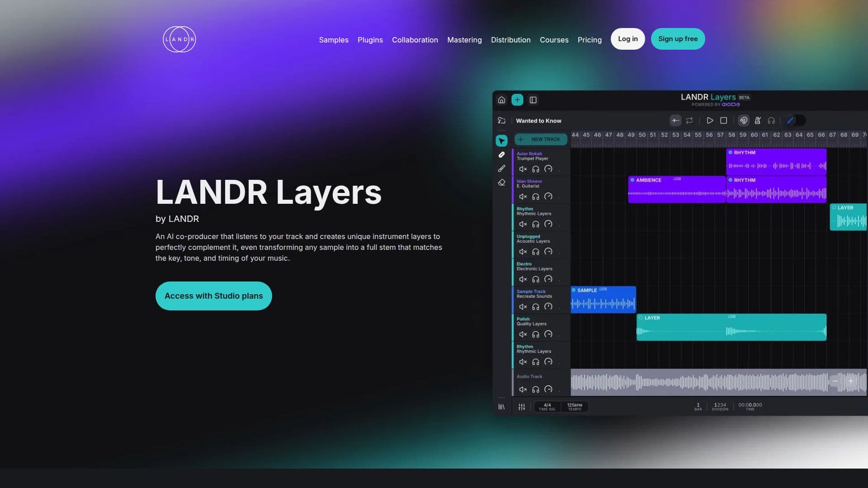868x488 pixels.
Task: Open the 4/4 time signature selector
Action: (547, 407)
